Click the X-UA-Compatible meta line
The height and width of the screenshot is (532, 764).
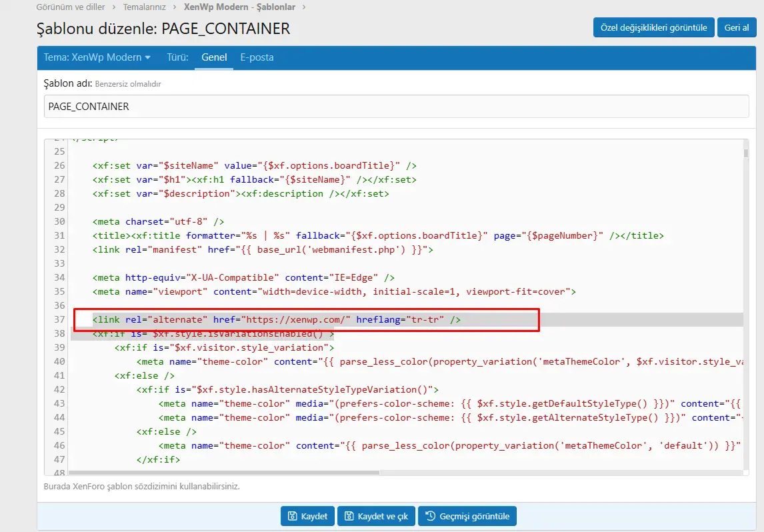[243, 278]
